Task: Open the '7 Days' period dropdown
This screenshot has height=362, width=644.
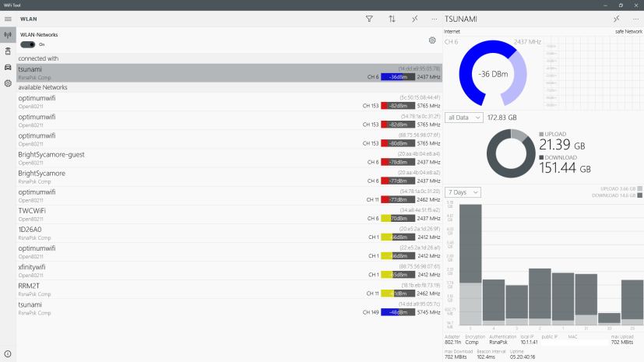Action: 463,192
